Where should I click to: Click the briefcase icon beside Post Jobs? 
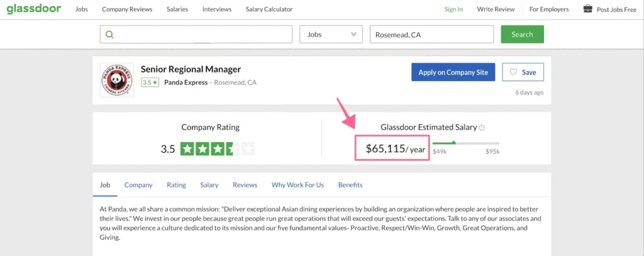587,9
